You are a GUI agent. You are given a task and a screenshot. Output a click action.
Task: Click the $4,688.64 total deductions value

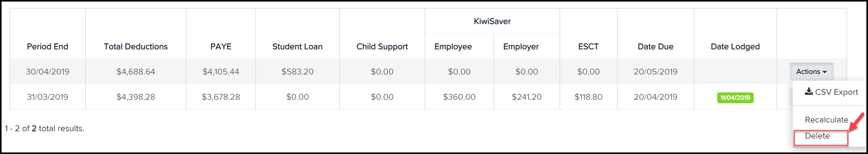tap(136, 71)
